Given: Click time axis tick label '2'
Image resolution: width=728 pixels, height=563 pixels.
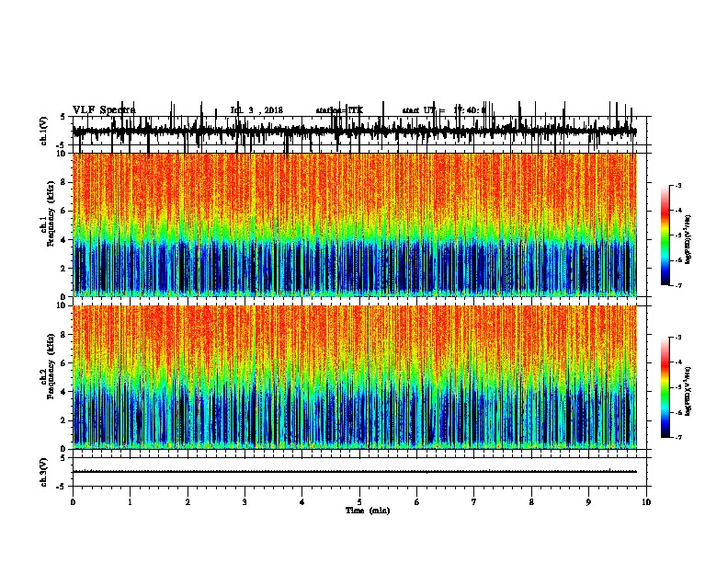Looking at the screenshot, I should coord(188,502).
